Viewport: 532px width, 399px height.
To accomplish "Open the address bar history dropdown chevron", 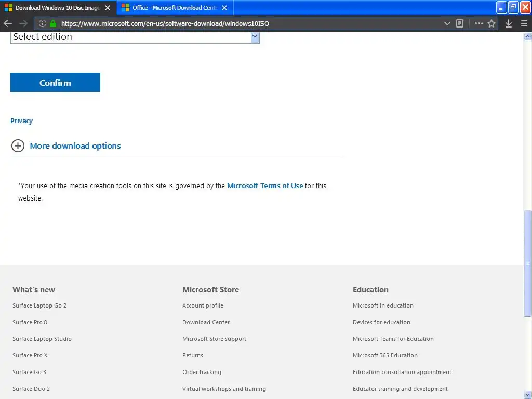I will [447, 23].
